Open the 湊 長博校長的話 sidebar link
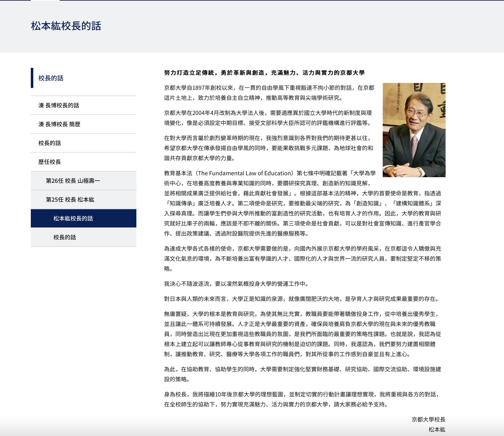 coord(59,106)
